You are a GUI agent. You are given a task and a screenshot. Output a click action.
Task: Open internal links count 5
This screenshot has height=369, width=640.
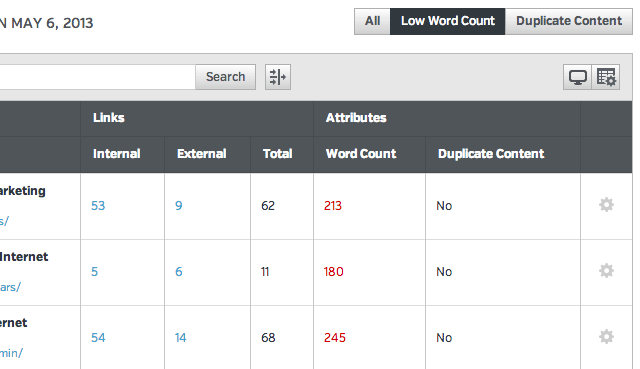[x=95, y=272]
